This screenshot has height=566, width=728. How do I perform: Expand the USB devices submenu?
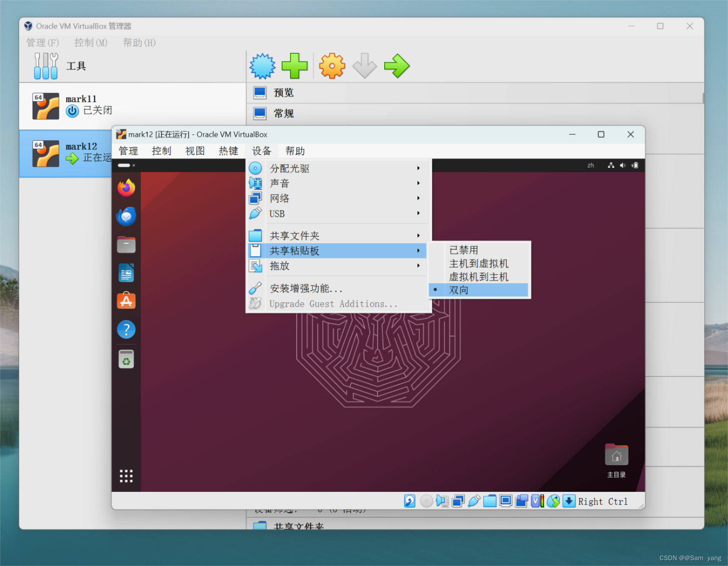pyautogui.click(x=337, y=214)
